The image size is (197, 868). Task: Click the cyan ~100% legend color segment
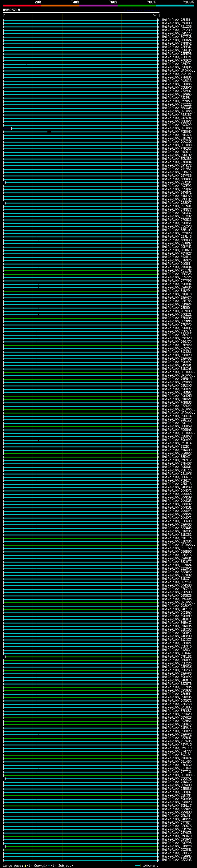175,6
